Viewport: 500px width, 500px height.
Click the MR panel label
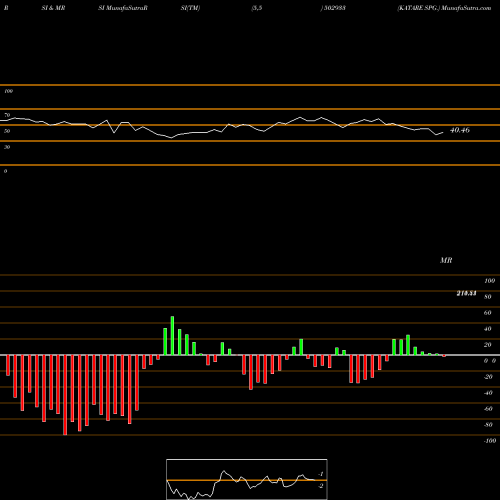446,260
